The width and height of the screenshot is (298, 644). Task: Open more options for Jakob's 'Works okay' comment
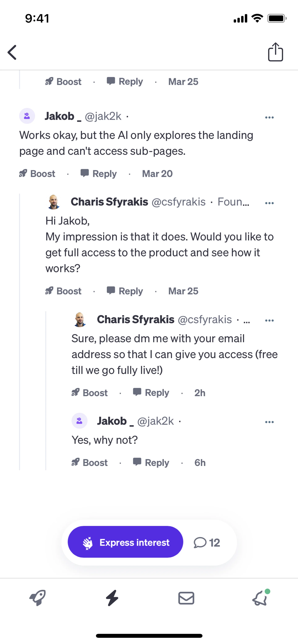[269, 117]
